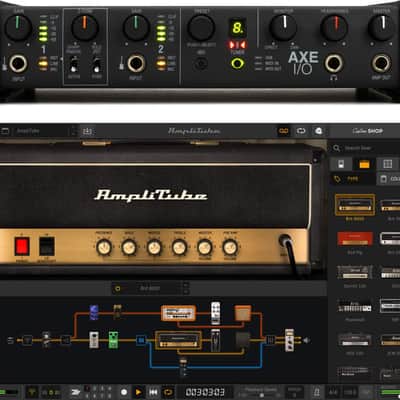The width and height of the screenshot is (400, 400).
Task: Switch to the amp gear tab
Action: coord(364,164)
